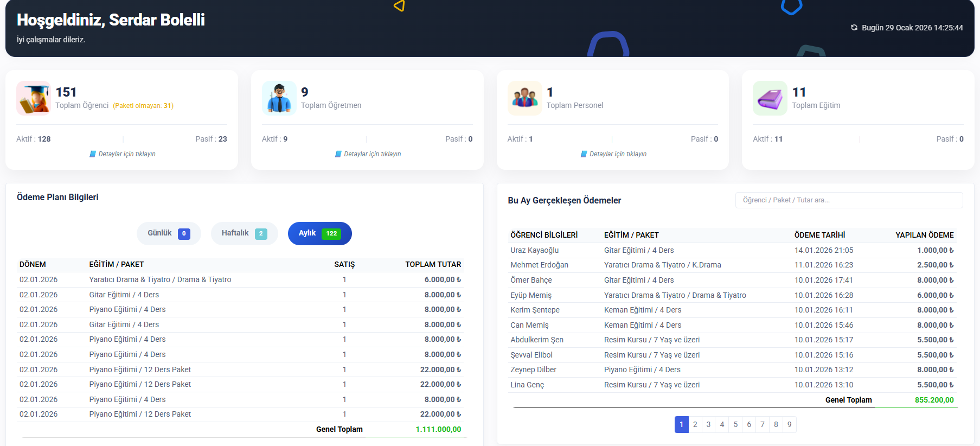Click the Paketi olmayan: 31 label
Image resolution: width=980 pixels, height=446 pixels.
click(x=143, y=106)
